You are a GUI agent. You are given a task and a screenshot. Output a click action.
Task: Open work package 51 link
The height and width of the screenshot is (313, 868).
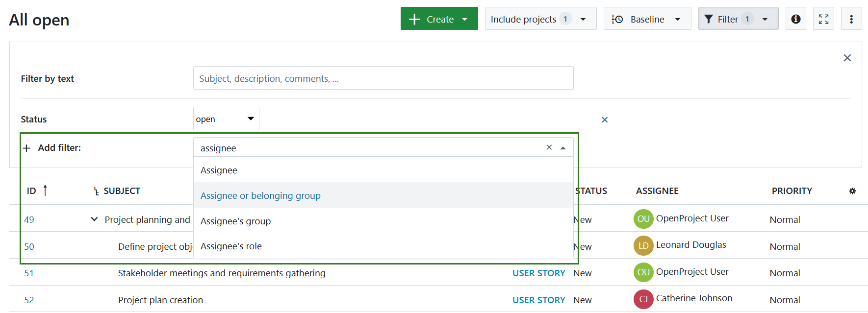coord(29,273)
